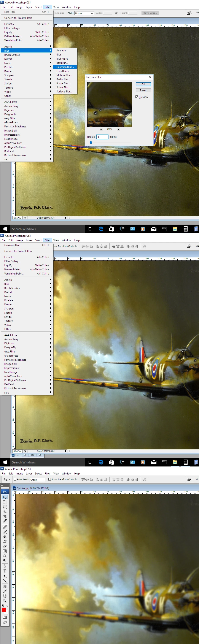199x644 pixels.
Task: Select the Notes tool
Action: (5, 587)
